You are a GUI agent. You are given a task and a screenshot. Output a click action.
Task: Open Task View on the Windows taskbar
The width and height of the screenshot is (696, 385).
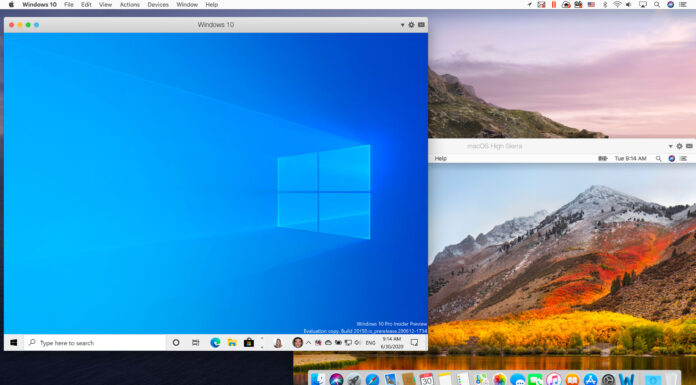click(196, 343)
